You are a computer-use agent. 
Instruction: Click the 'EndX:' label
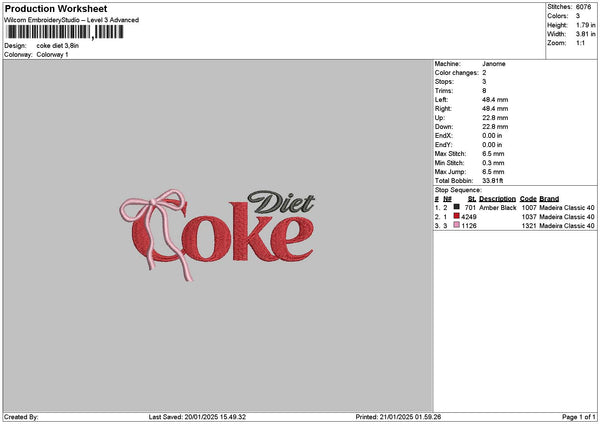tap(443, 136)
